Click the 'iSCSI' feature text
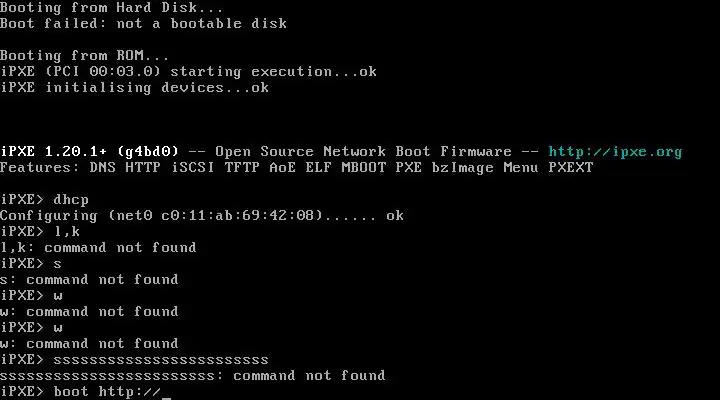 point(193,168)
